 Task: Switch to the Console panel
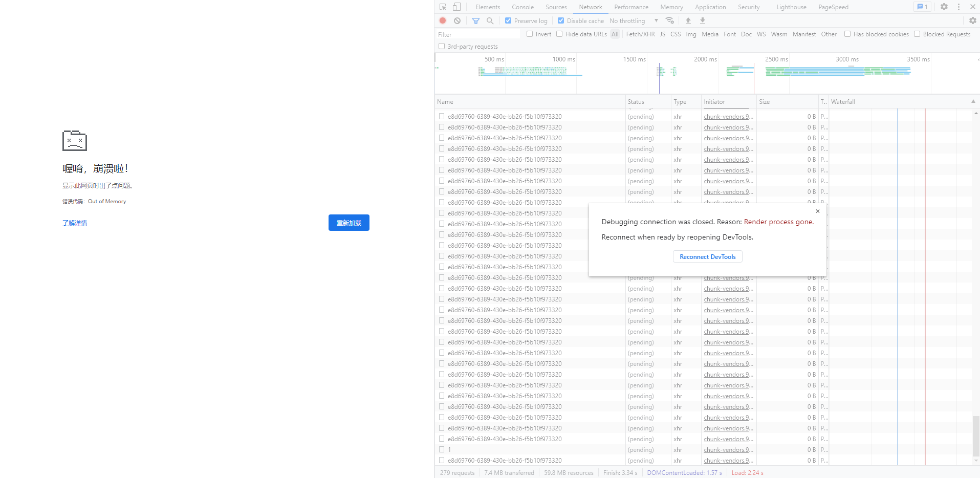click(x=522, y=7)
